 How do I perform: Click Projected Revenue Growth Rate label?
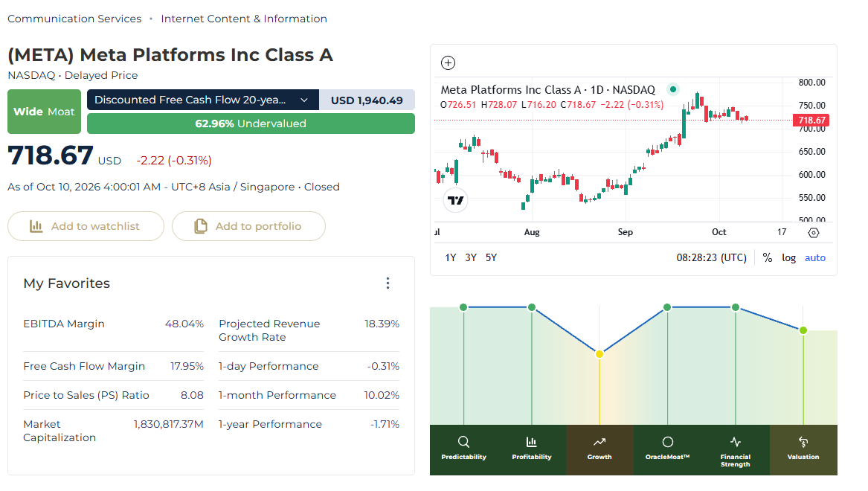[x=269, y=330]
